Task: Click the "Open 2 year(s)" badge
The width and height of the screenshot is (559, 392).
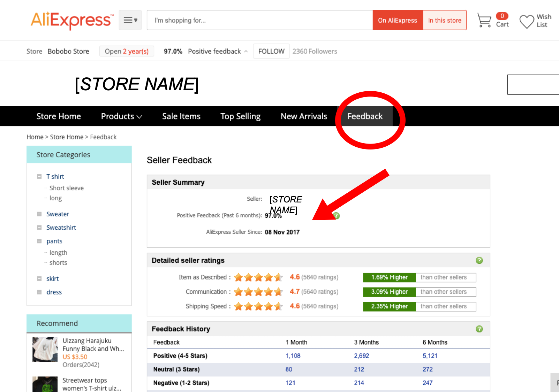Action: coord(127,51)
